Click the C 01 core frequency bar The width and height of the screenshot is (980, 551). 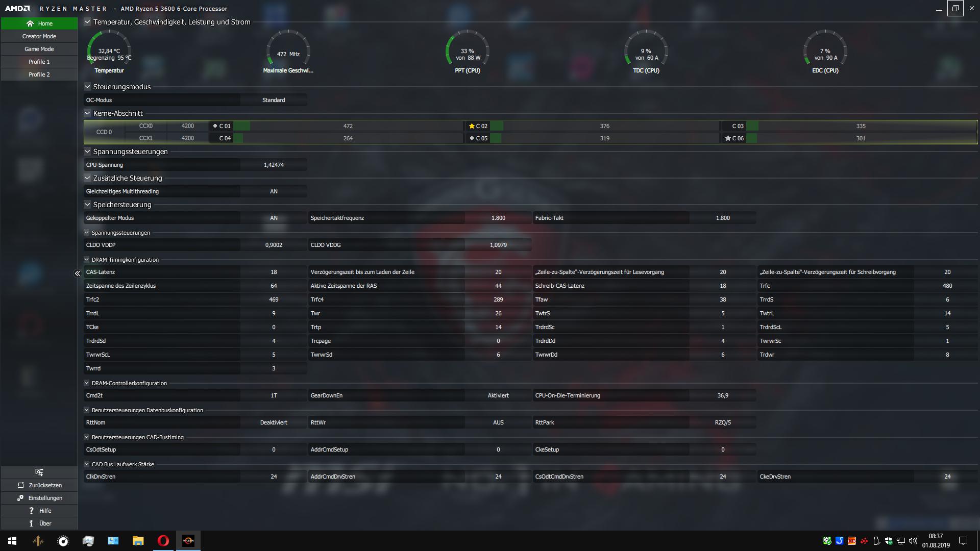348,126
